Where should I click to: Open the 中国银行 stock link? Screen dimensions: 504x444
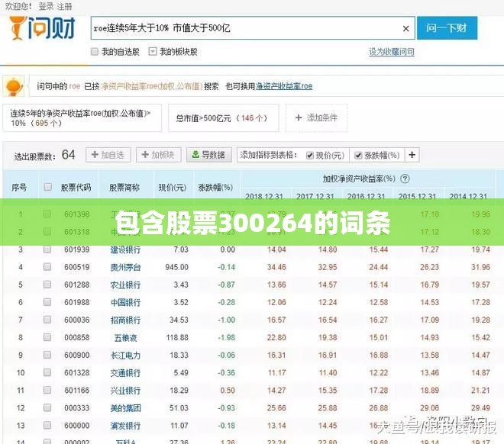pos(125,302)
